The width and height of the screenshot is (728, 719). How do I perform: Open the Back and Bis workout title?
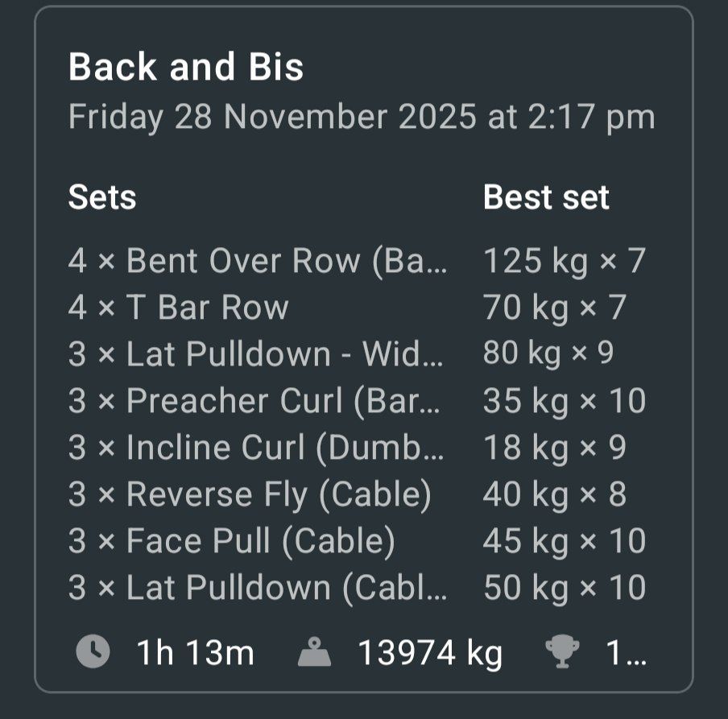(186, 67)
